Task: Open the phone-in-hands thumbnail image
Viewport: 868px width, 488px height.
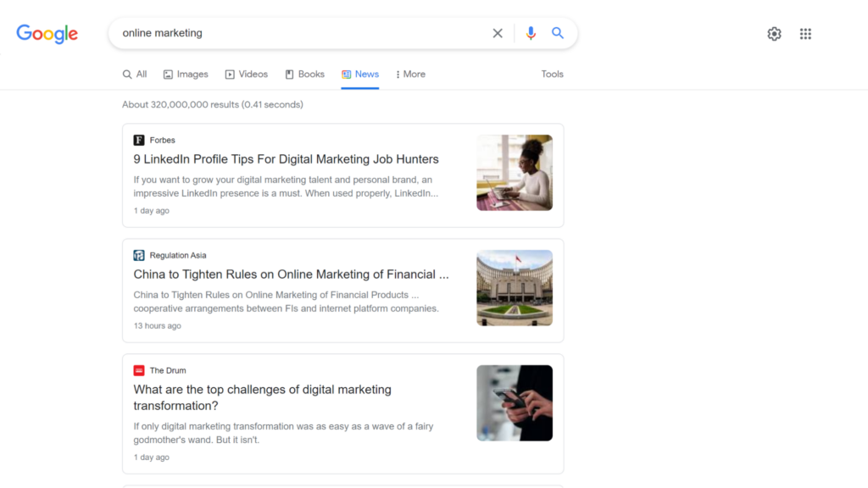Action: (515, 402)
